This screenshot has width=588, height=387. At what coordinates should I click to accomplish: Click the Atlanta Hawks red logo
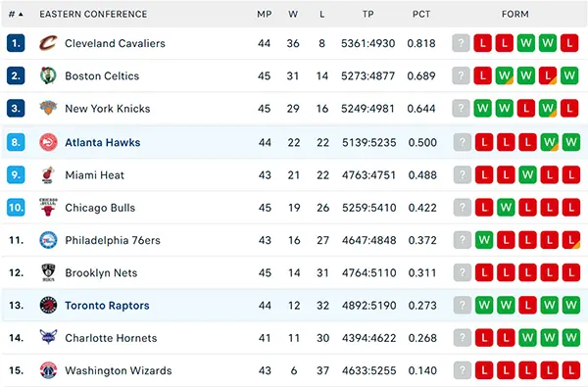coord(48,142)
